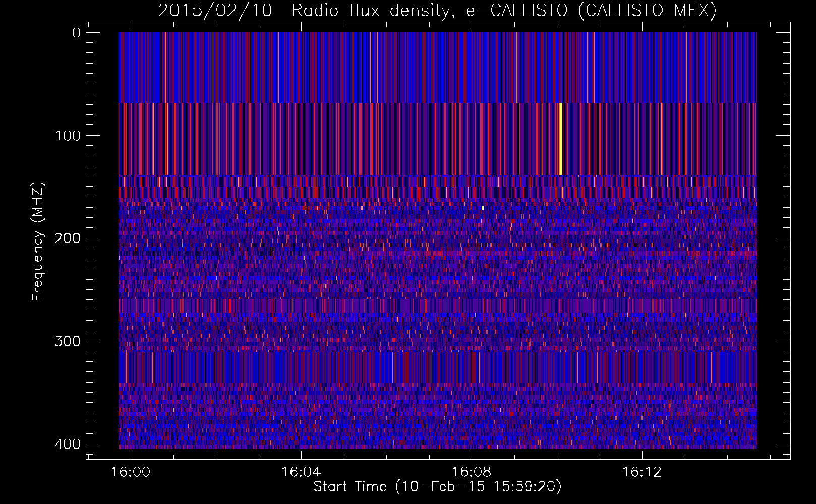
Task: Click the '200' frequency tick label
Action: (68, 238)
